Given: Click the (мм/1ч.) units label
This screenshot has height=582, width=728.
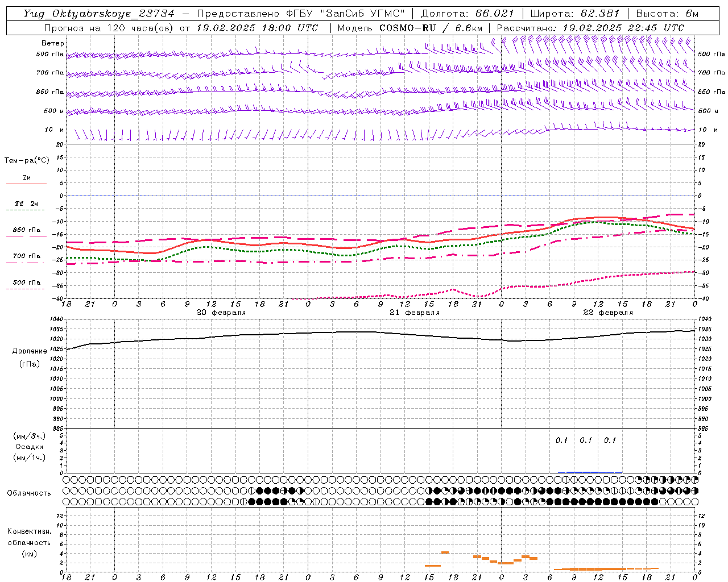Looking at the screenshot, I should 30,458.
